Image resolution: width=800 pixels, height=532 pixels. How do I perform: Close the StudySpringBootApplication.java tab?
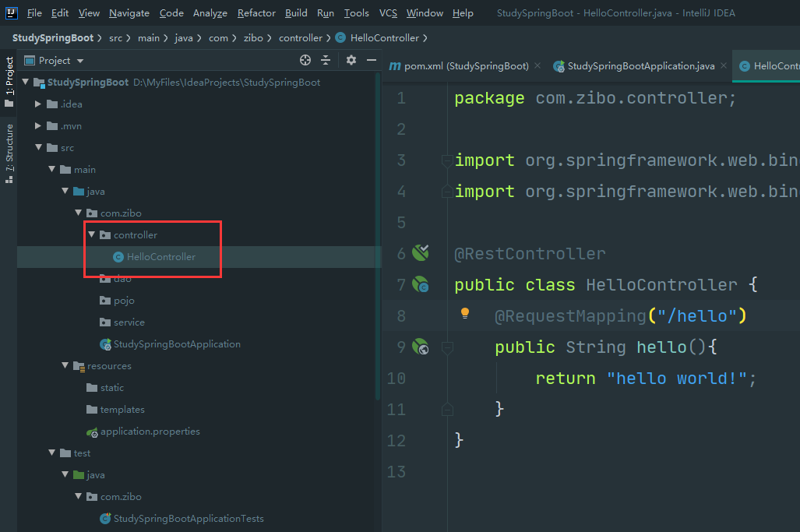(724, 65)
